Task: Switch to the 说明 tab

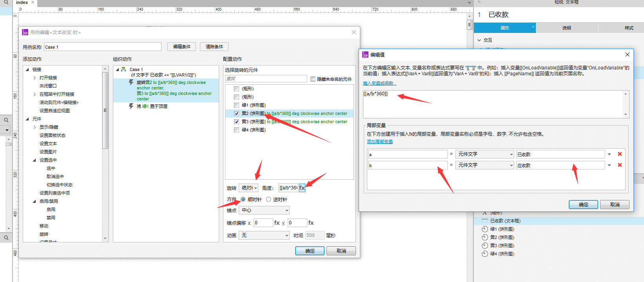Action: (567, 28)
